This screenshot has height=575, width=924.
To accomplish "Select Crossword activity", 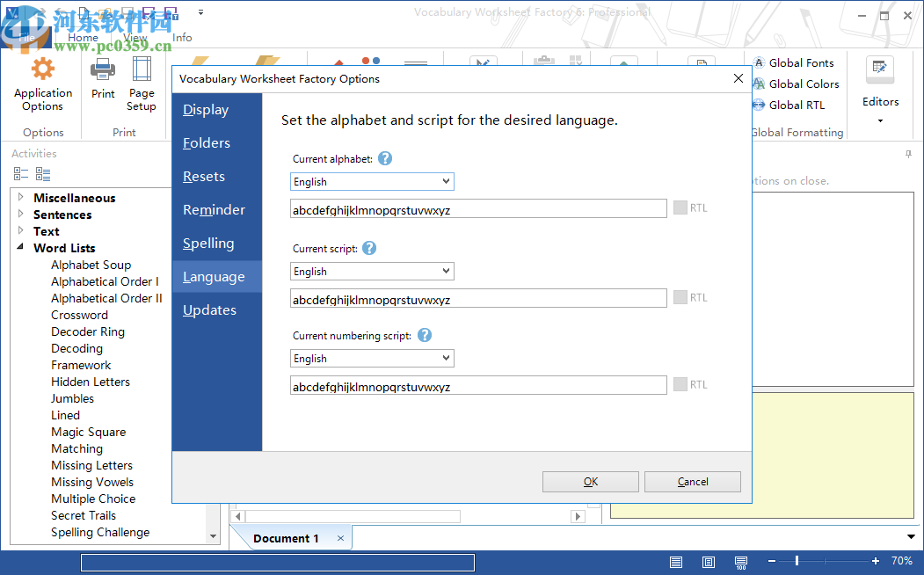I will point(79,315).
